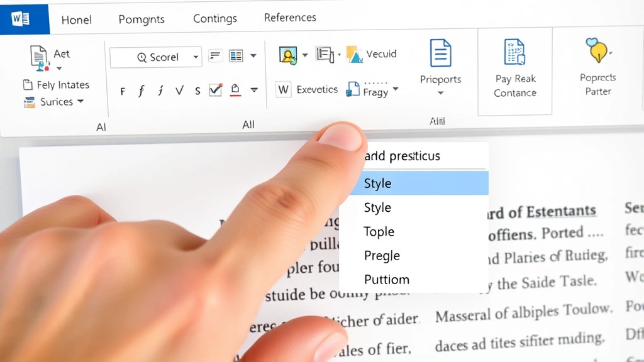
Task: Expand the Surices dropdown arrow
Action: [x=81, y=102]
